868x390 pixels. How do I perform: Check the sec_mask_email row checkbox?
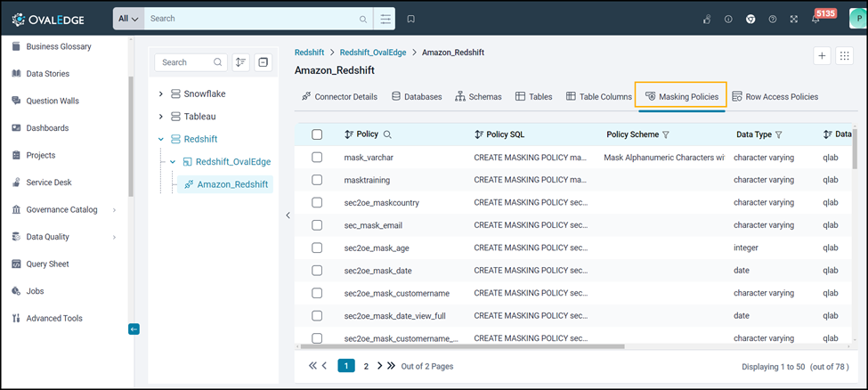317,225
